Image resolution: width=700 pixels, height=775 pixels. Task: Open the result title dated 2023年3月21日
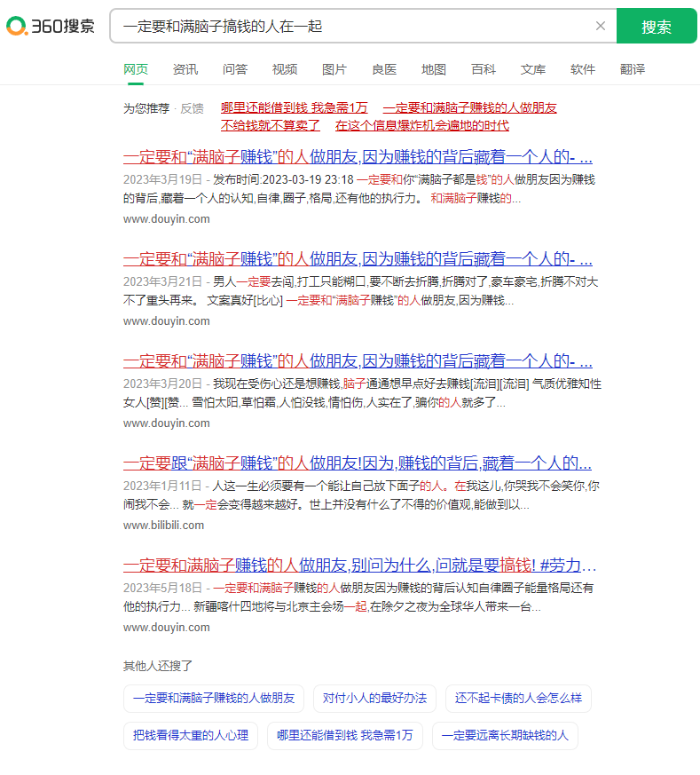coord(358,259)
